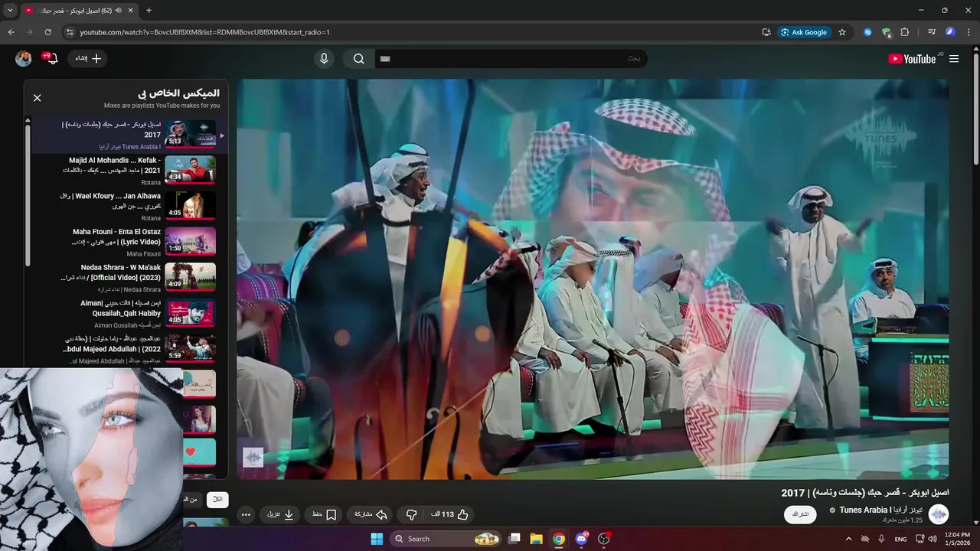View site information icon
Screen dimensions: 980x551
click(x=69, y=32)
